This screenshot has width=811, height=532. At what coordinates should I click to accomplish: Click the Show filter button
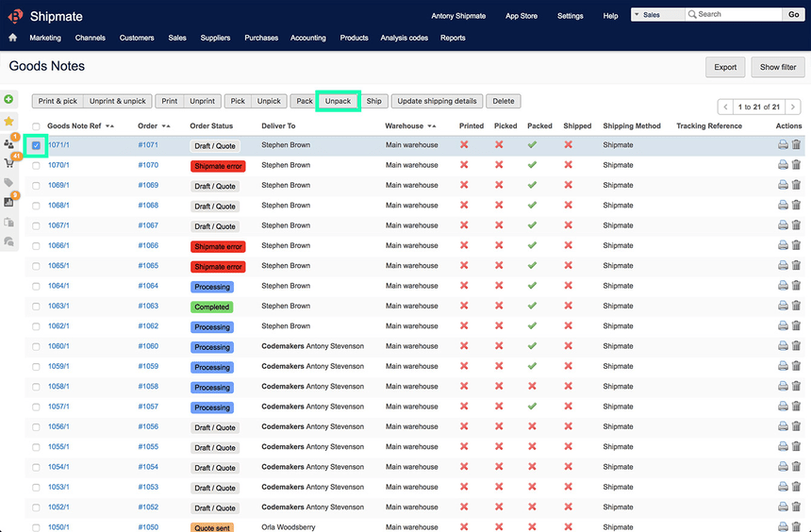coord(778,67)
